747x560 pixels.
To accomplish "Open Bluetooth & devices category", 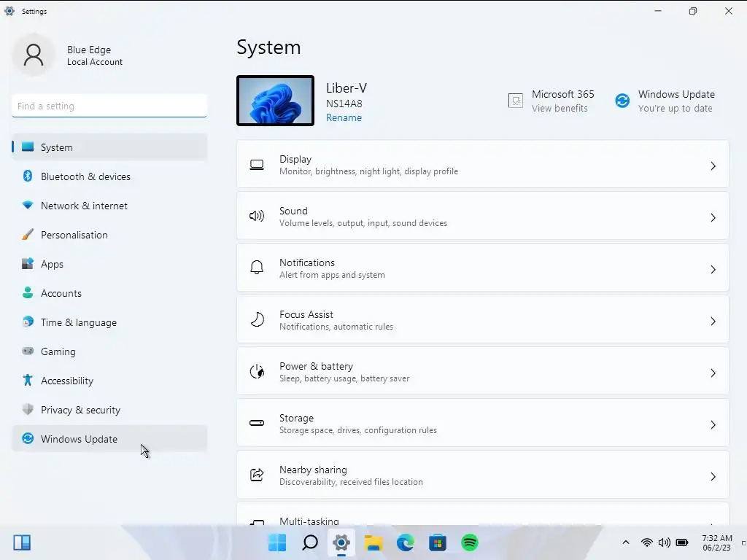I will point(109,176).
